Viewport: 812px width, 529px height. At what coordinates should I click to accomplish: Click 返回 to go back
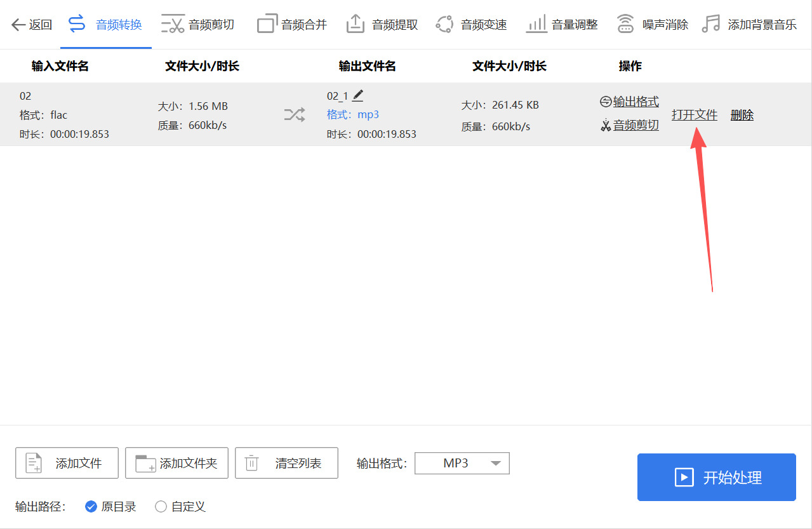(x=30, y=23)
